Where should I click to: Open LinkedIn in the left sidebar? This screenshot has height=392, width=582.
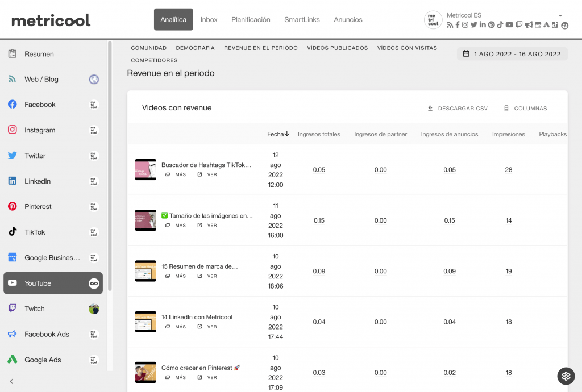53,181
